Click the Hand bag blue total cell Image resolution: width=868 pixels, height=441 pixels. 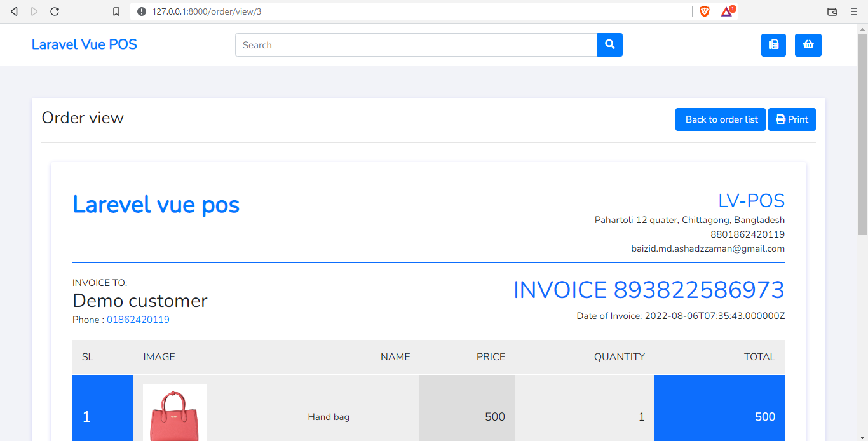[719, 408]
